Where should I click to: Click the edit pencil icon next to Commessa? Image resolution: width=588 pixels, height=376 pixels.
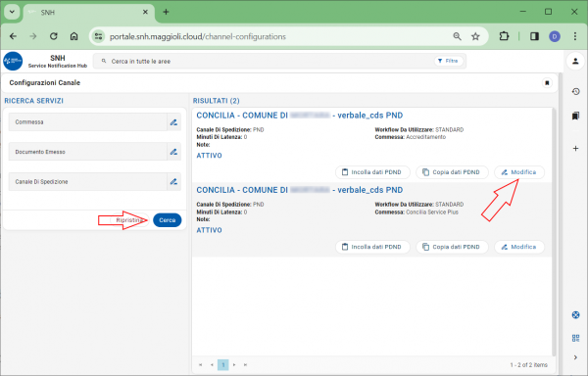[173, 122]
